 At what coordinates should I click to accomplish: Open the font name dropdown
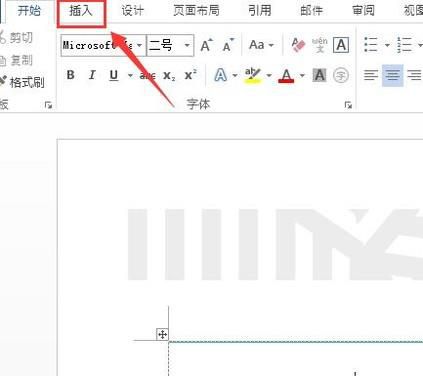click(x=139, y=45)
